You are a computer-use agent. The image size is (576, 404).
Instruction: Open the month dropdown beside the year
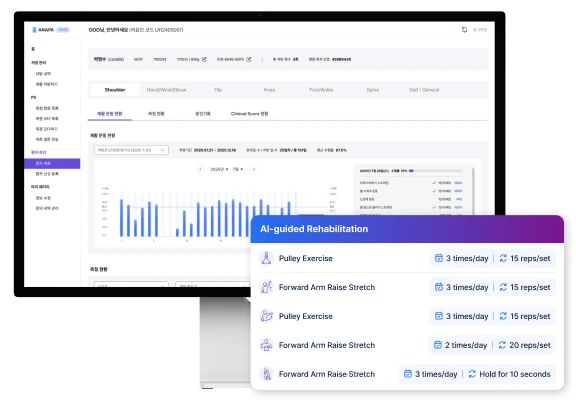tap(238, 169)
